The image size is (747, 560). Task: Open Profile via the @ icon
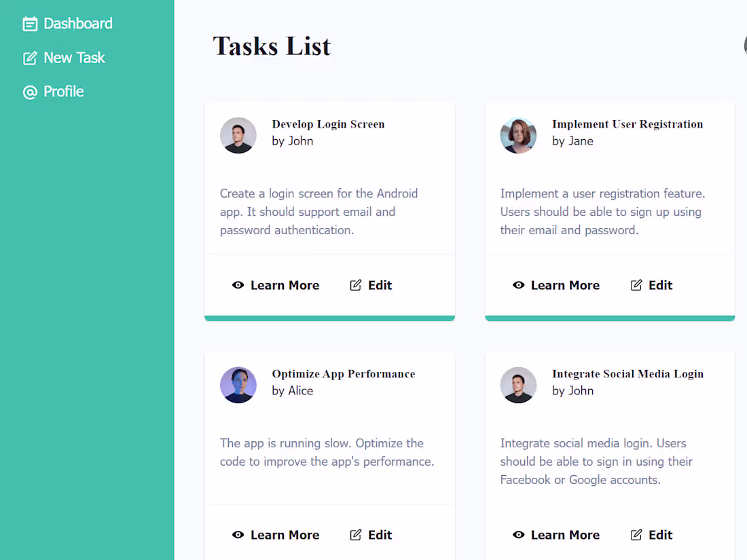pyautogui.click(x=29, y=91)
